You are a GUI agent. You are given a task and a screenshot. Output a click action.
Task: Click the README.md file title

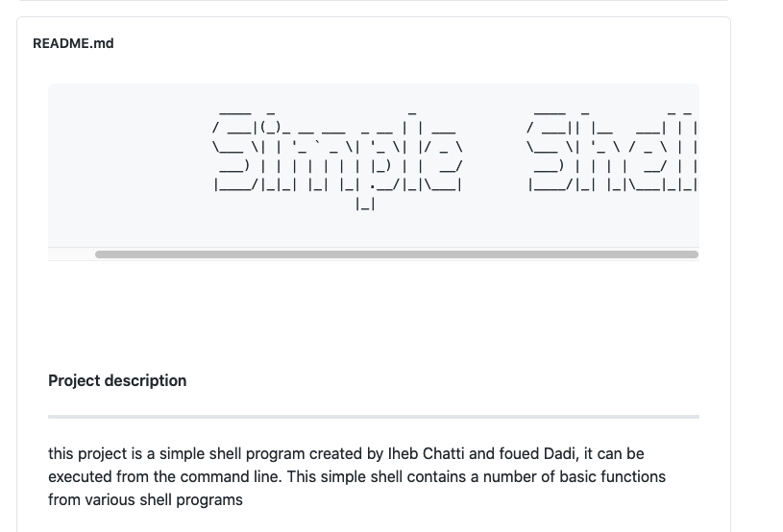(73, 43)
